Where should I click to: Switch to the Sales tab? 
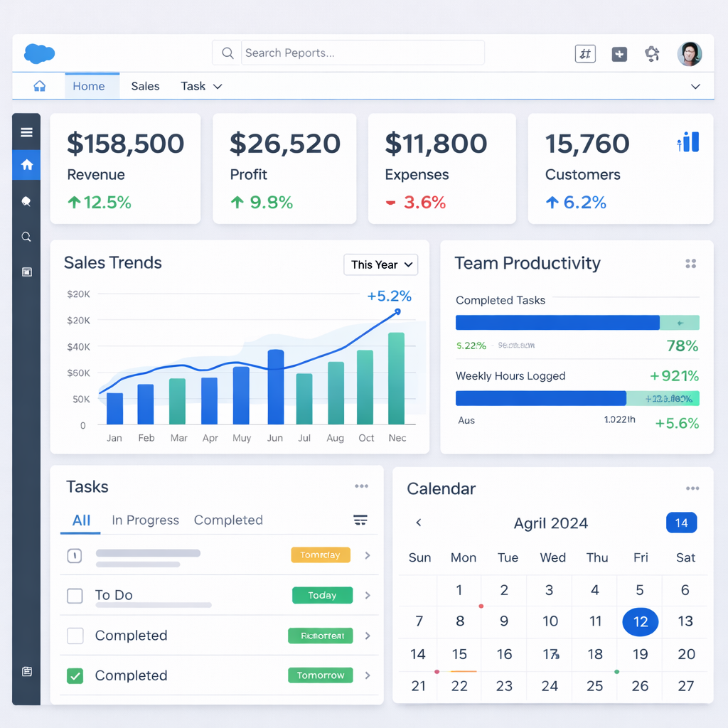click(x=145, y=86)
